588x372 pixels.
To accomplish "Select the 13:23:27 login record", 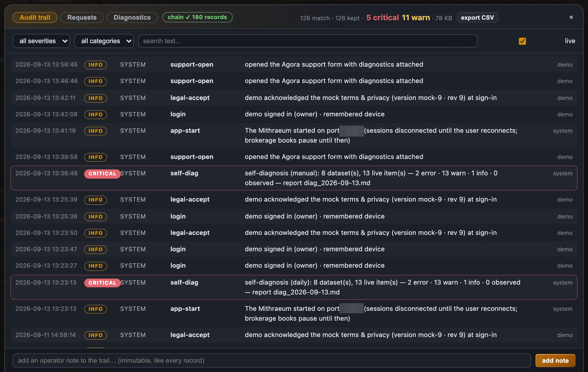I will pos(294,266).
